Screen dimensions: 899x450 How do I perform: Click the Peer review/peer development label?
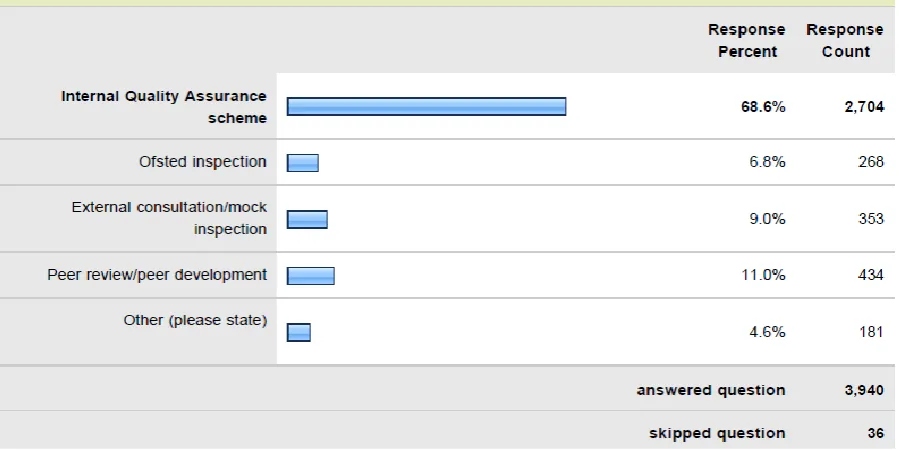click(x=157, y=275)
